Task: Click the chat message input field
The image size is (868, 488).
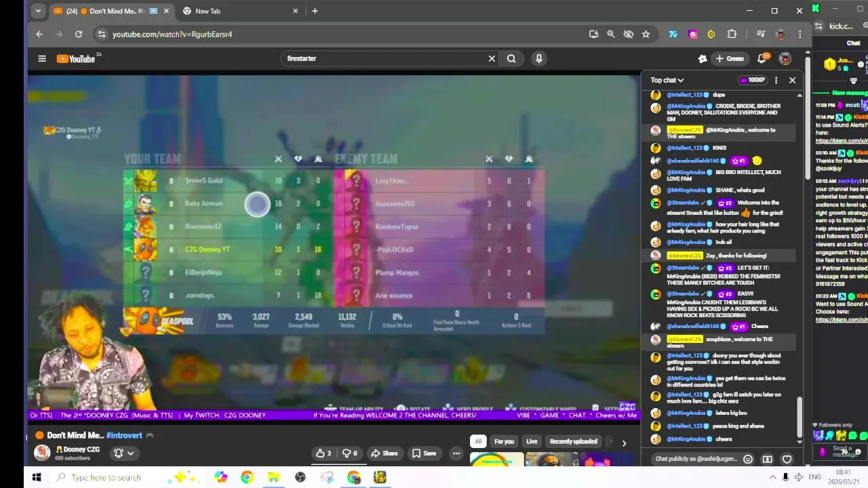Action: click(696, 459)
